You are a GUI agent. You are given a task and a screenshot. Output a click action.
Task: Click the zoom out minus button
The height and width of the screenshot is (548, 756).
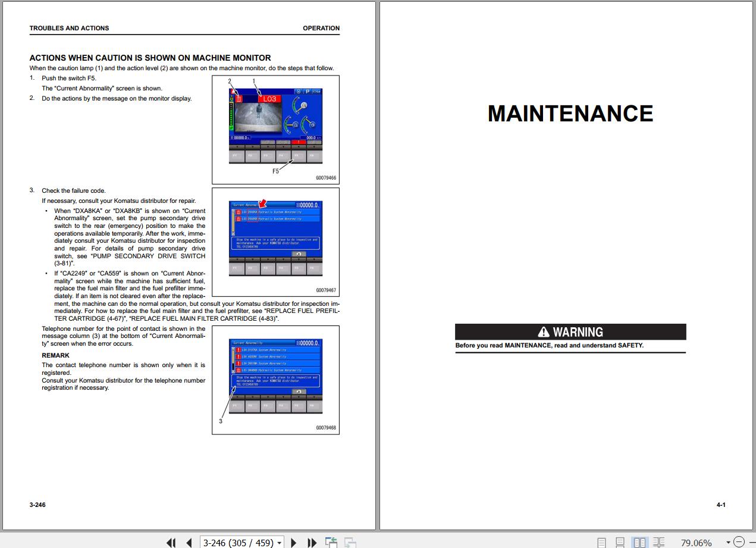point(739,541)
